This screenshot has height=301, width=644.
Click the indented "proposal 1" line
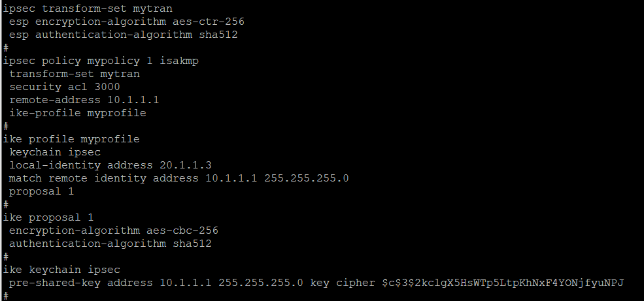point(41,191)
